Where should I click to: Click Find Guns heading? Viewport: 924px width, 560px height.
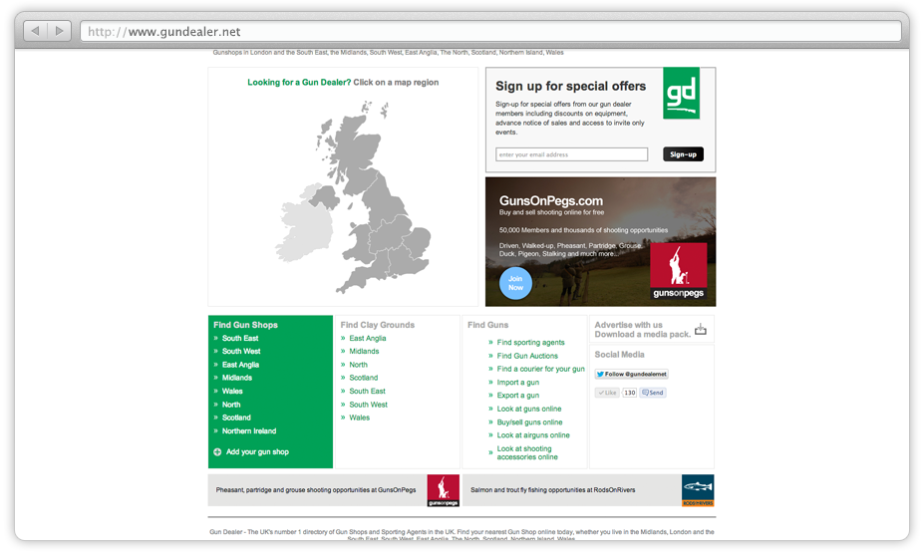[x=488, y=325]
